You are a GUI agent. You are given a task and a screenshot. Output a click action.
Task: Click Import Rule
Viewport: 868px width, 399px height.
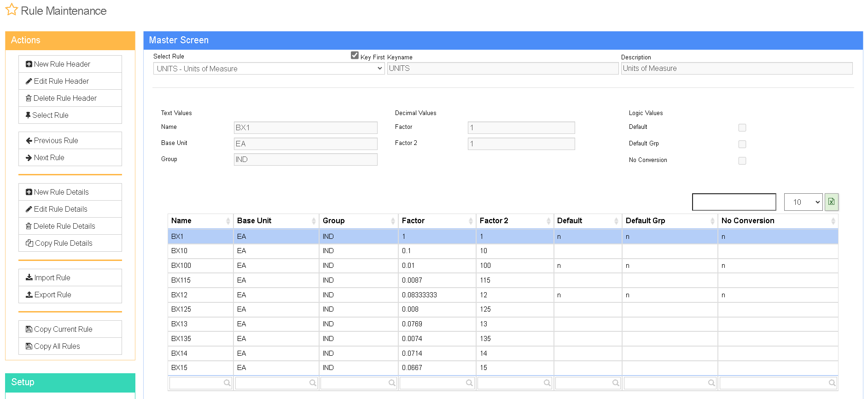point(70,278)
